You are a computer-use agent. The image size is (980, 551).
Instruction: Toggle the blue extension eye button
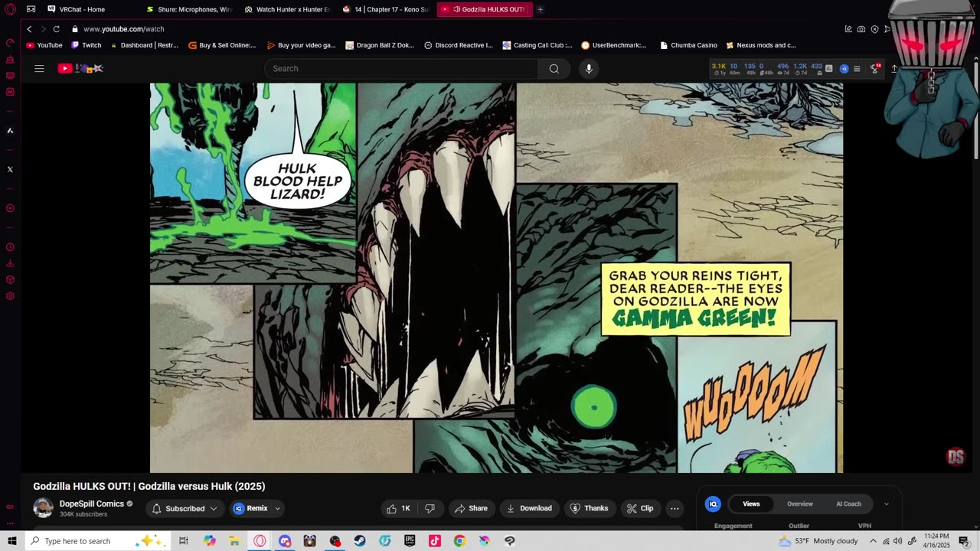point(844,69)
